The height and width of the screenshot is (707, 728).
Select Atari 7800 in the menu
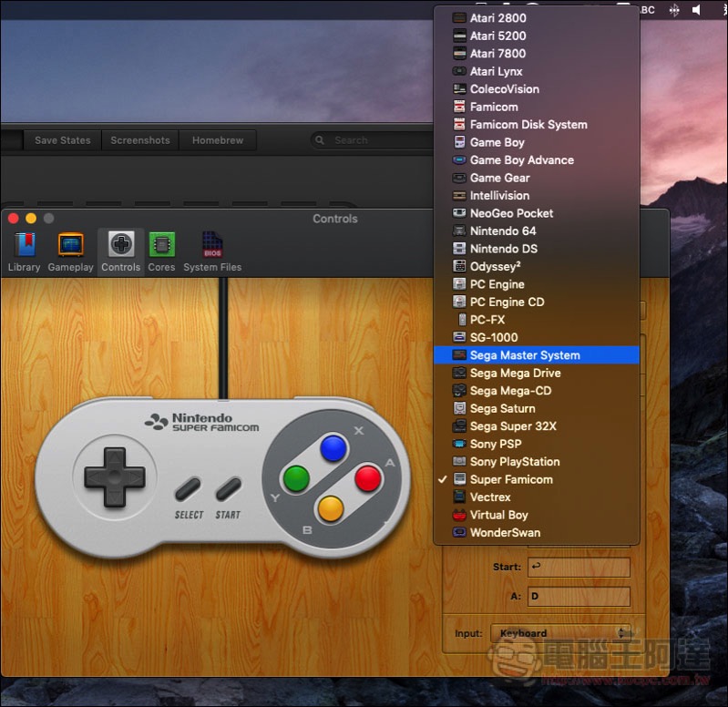pos(537,54)
